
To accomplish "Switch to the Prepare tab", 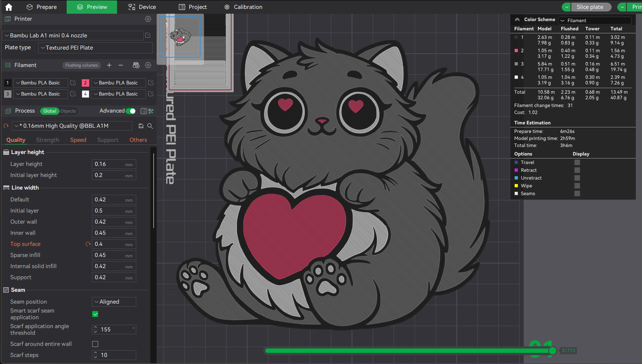I will 42,7.
